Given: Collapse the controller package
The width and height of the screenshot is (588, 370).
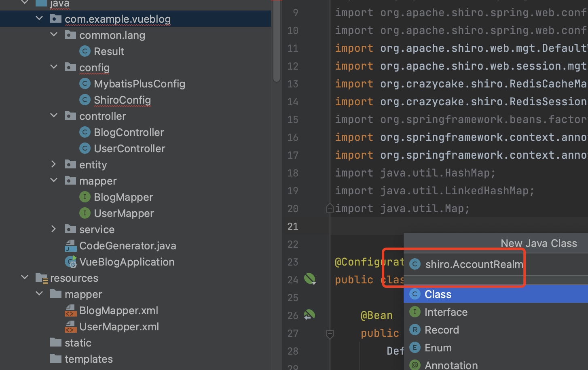Looking at the screenshot, I should point(54,116).
